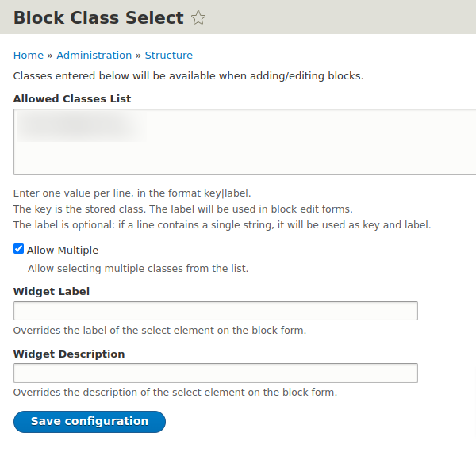The height and width of the screenshot is (452, 476).
Task: Click the bold Widget Description heading
Action: pyautogui.click(x=69, y=354)
